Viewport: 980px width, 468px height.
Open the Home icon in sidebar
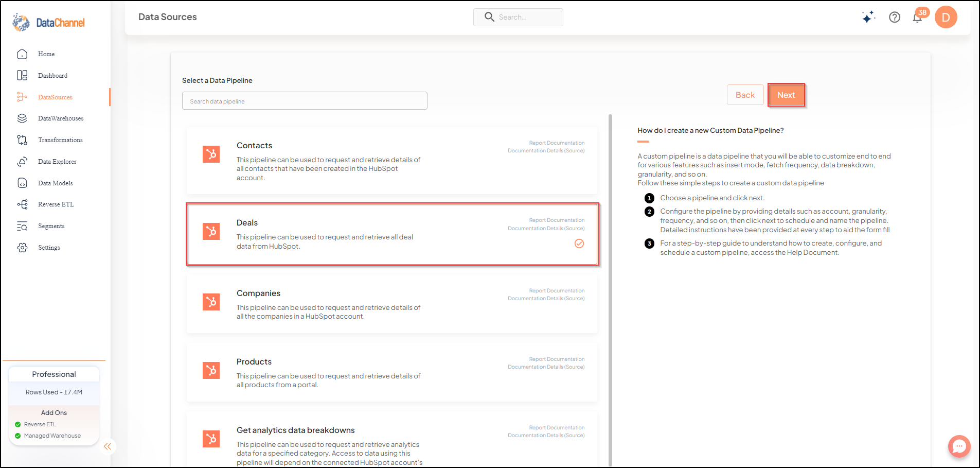tap(22, 54)
